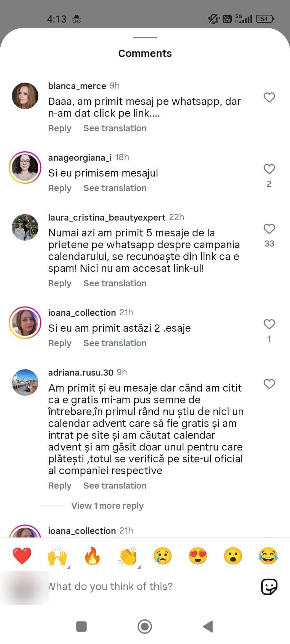
Task: Focus the "What do you think of this?" field
Action: (145, 587)
